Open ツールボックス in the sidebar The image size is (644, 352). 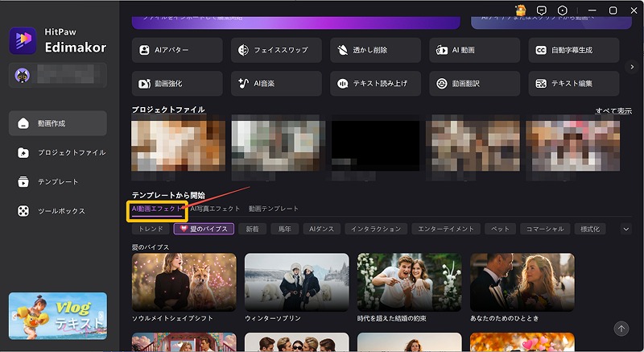pos(57,211)
